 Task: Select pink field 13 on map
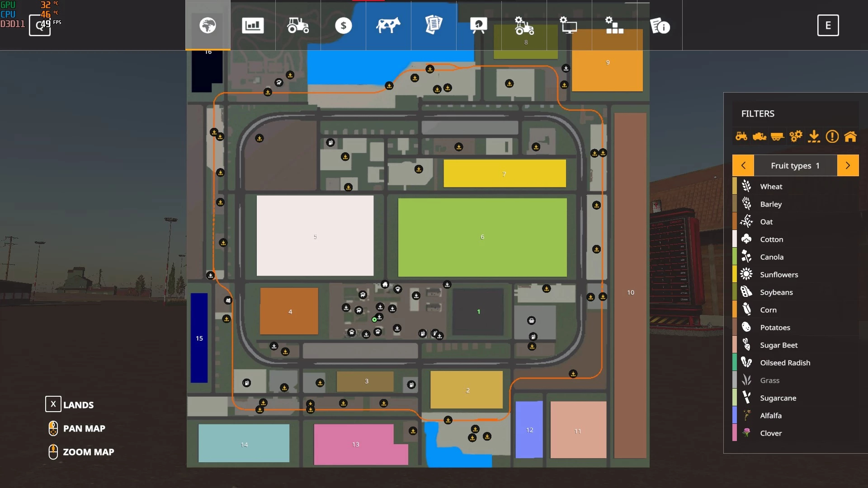coord(355,444)
